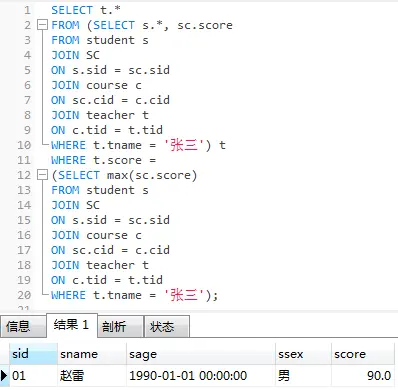398x390 pixels.
Task: Open the 信息 tab
Action: [23, 326]
